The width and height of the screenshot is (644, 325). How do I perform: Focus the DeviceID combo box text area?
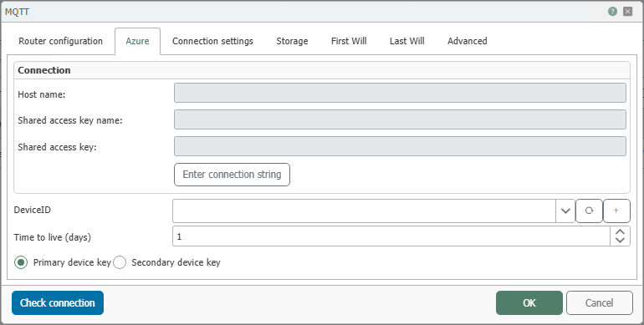point(365,211)
